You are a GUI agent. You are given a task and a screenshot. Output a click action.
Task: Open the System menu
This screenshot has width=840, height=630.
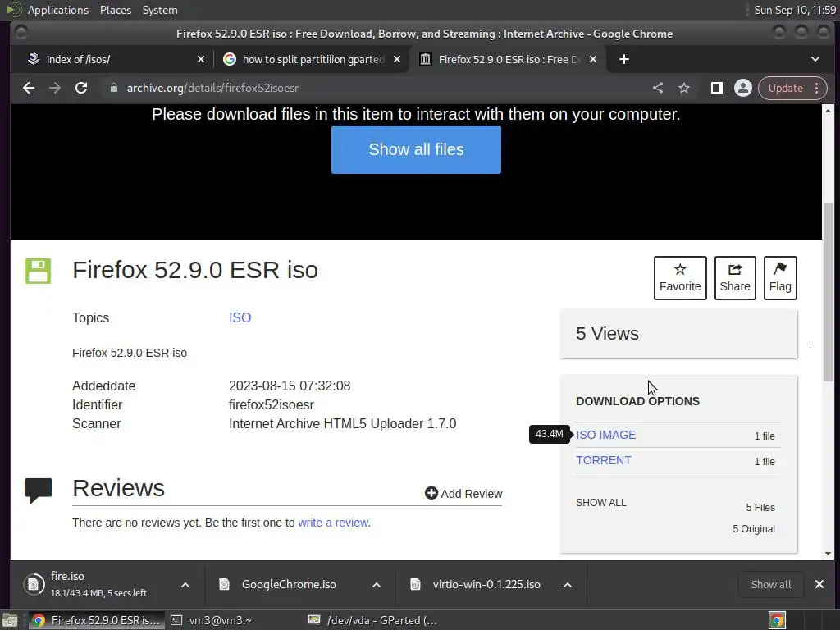160,10
